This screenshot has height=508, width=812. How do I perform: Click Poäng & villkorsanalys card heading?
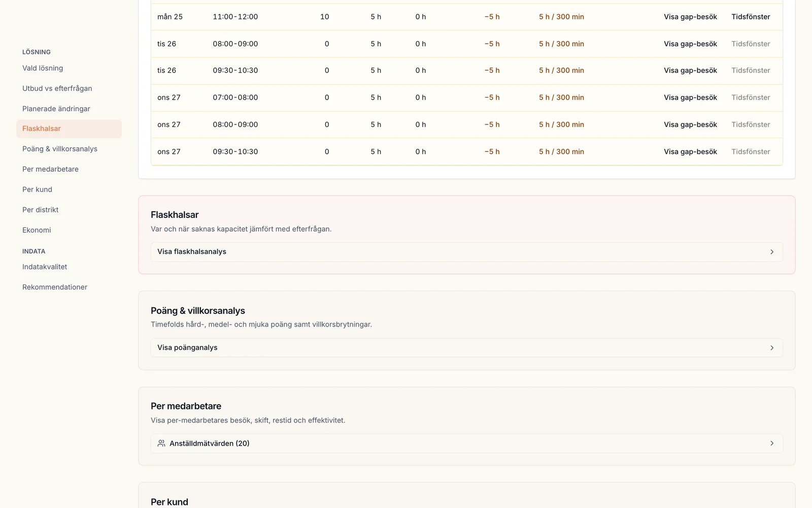[x=198, y=311]
